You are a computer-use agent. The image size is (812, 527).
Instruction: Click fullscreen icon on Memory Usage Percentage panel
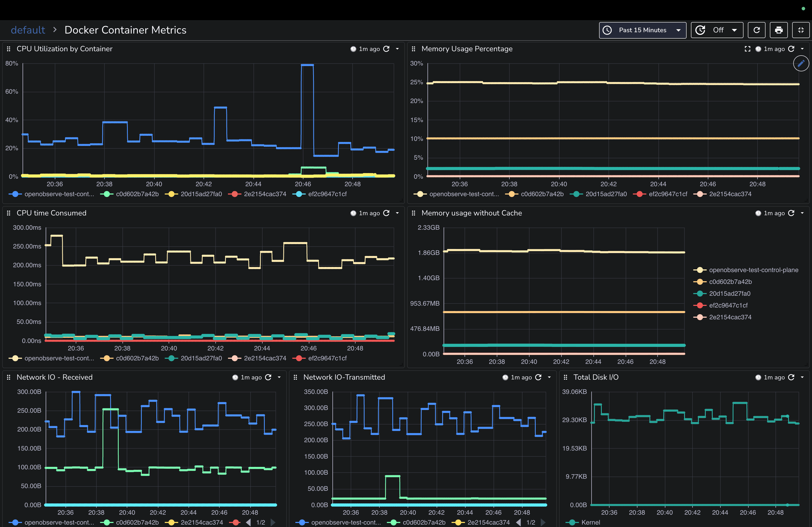point(747,49)
